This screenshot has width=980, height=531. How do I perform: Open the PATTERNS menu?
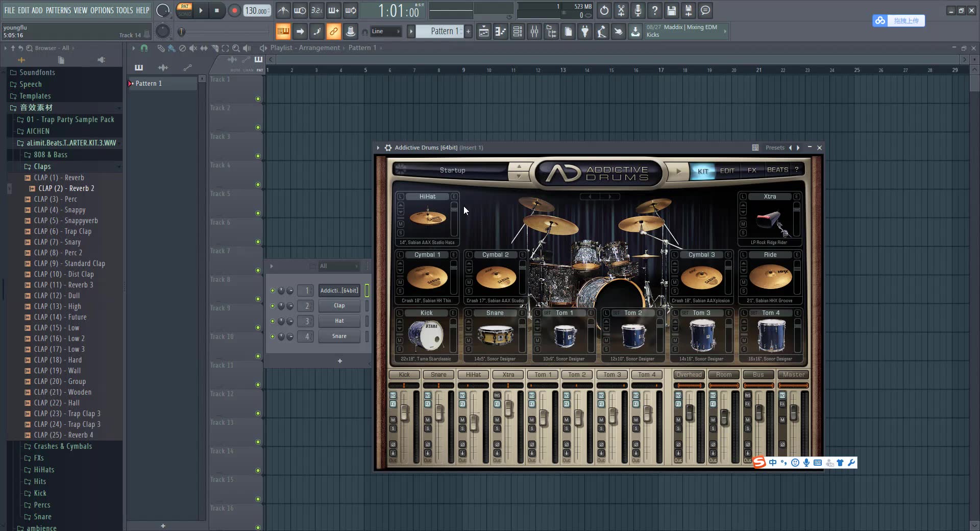(58, 10)
